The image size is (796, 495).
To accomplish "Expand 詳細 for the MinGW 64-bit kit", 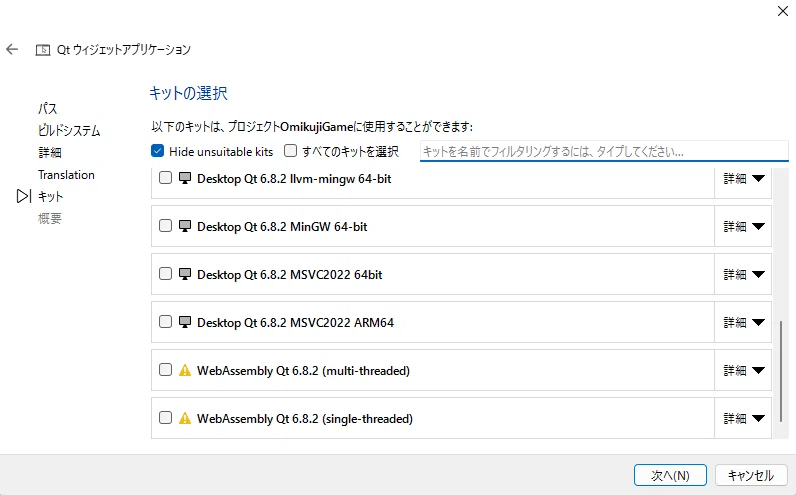I will click(743, 226).
